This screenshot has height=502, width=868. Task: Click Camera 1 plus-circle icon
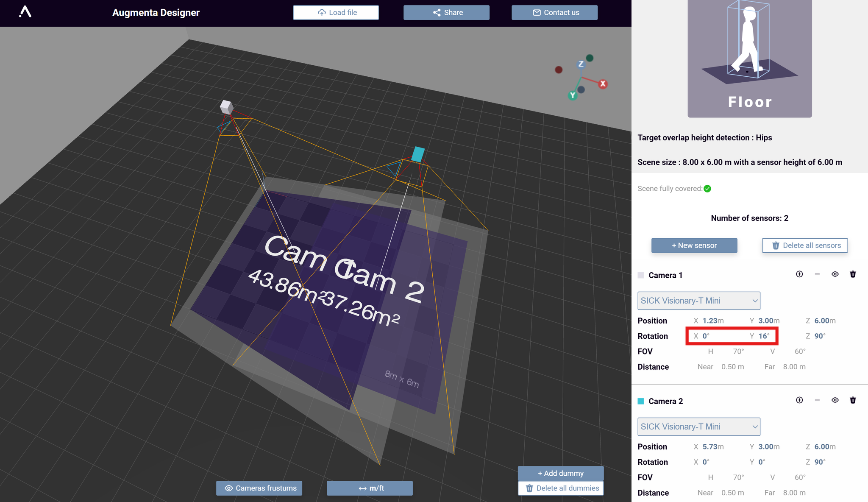coord(799,274)
